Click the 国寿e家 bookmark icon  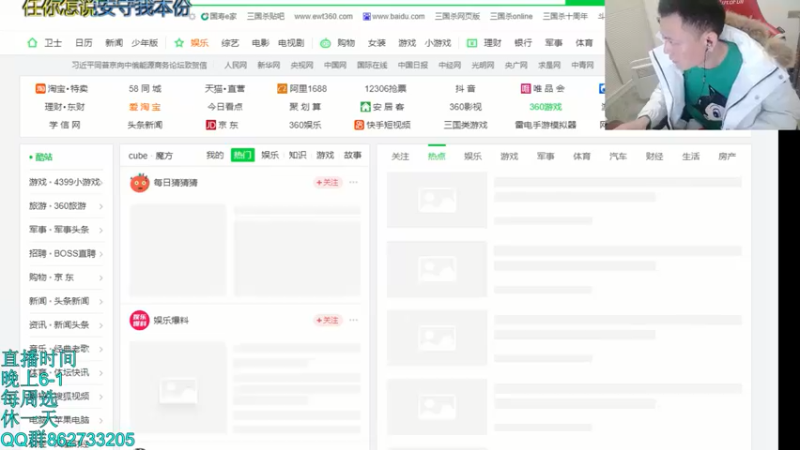[x=205, y=16]
